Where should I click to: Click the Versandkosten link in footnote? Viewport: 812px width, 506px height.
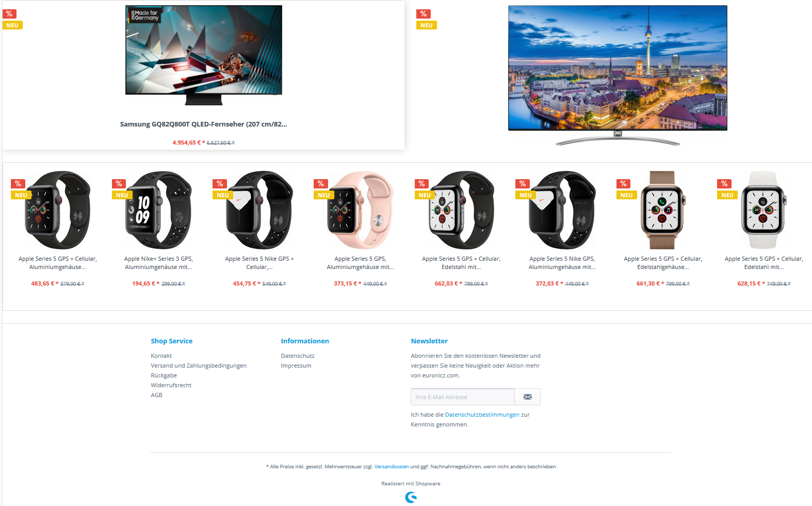[x=392, y=467]
